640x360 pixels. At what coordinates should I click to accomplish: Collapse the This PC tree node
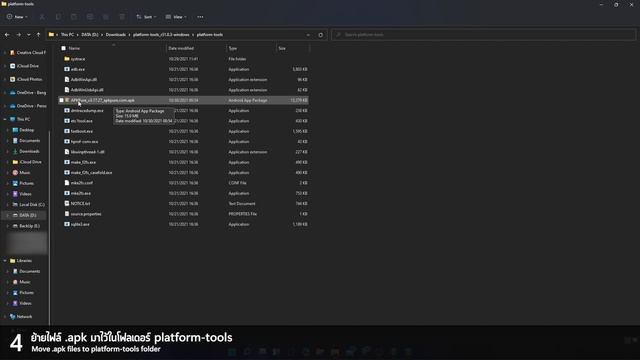5,119
